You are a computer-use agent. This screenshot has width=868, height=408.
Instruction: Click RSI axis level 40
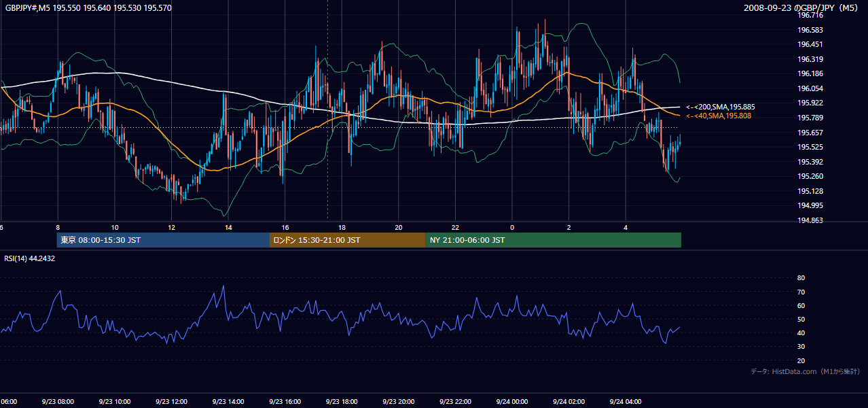click(x=801, y=333)
